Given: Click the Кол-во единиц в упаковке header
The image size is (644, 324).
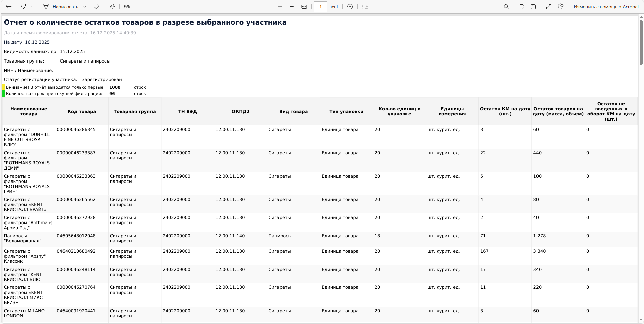Looking at the screenshot, I should pos(399,111).
